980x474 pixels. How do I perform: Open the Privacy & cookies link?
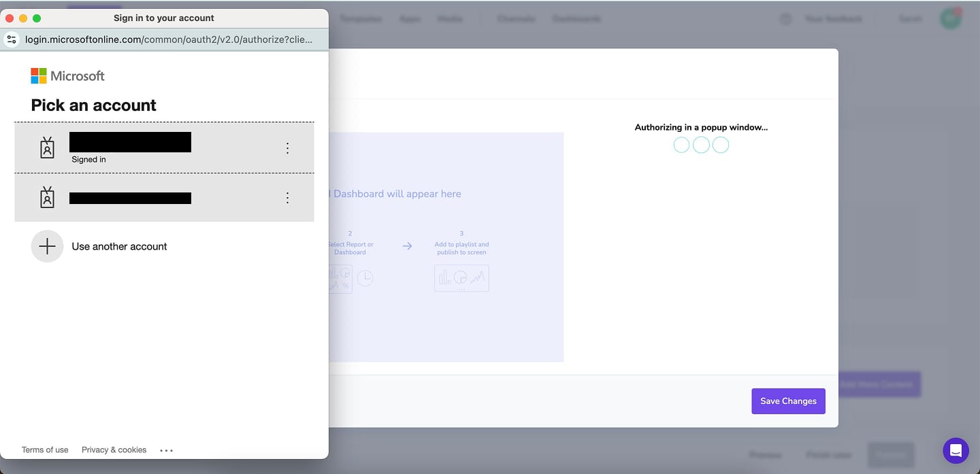tap(114, 450)
